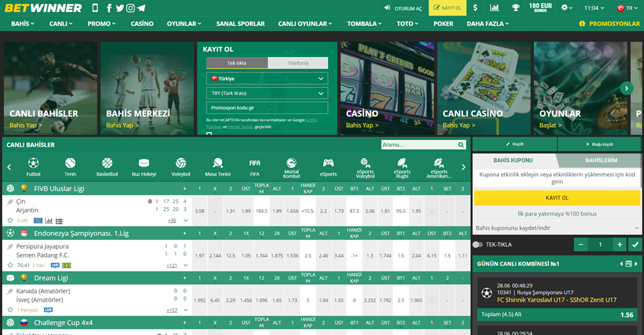This screenshot has height=335, width=644.
Task: Select the Basketbol sport icon
Action: (107, 167)
